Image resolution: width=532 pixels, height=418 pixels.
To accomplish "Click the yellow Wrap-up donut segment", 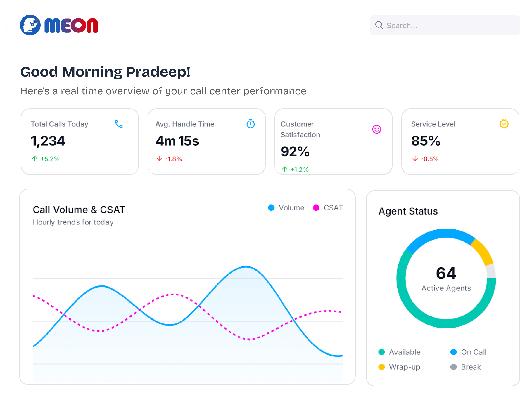I will coord(483,251).
